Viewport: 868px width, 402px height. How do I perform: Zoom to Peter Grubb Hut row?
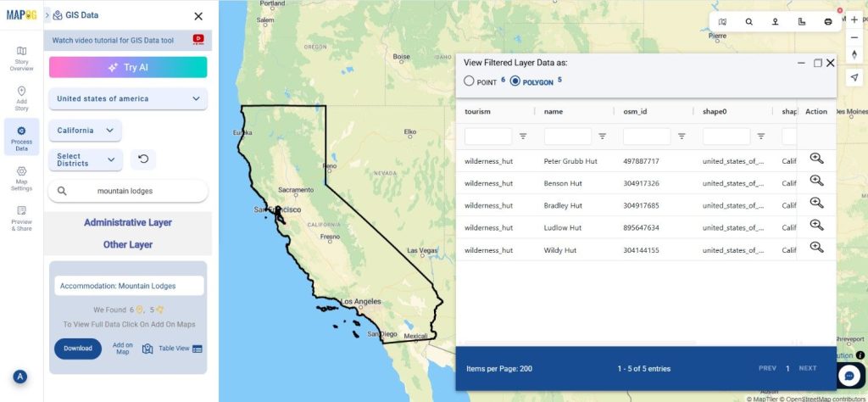pos(816,159)
